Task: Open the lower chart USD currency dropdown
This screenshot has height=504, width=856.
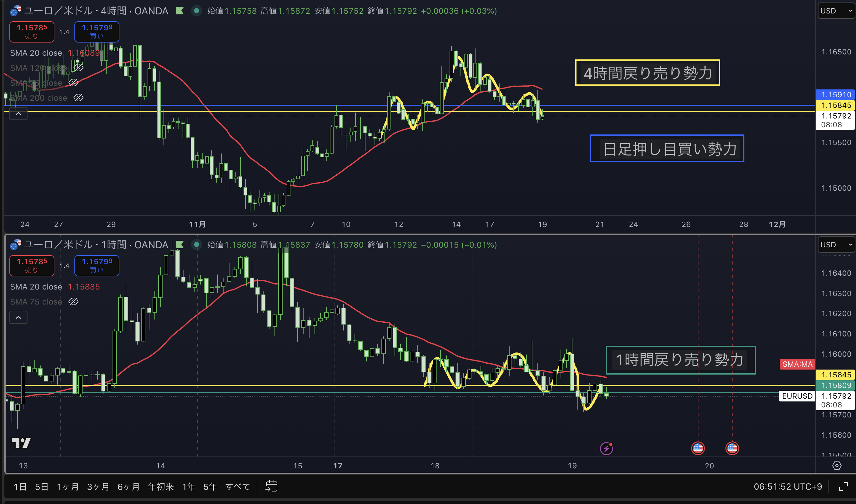Action: tap(836, 245)
